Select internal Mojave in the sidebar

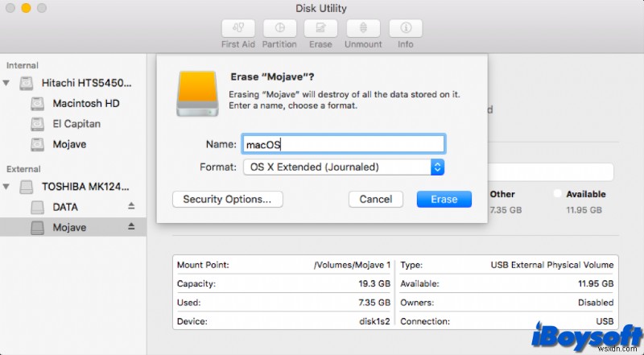tap(69, 145)
